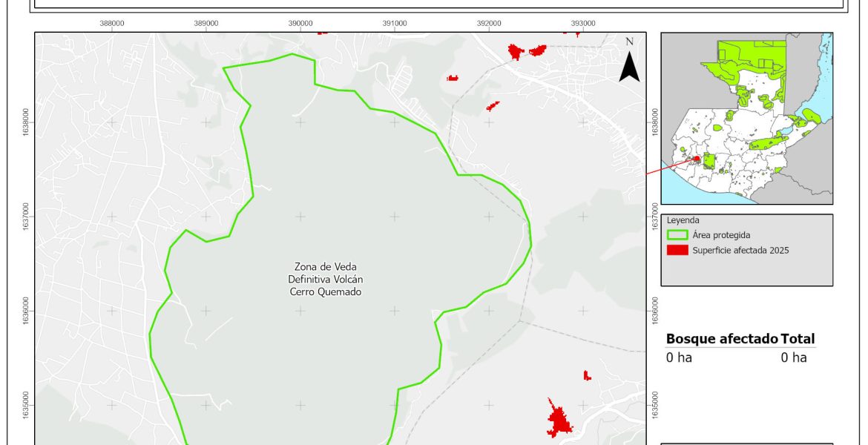Select the 'Superficie afectada 2025' legend label
Screen dimensions: 868x445
(740, 251)
